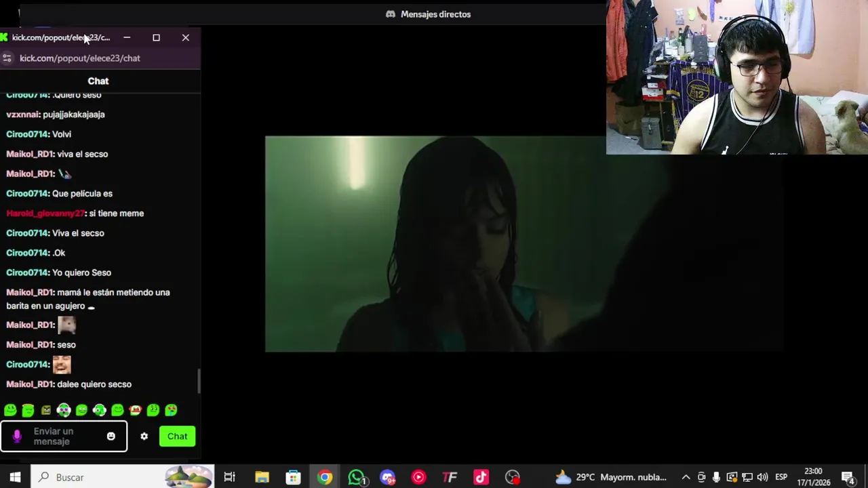Open volume control from tray
This screenshot has width=868, height=488.
click(762, 477)
